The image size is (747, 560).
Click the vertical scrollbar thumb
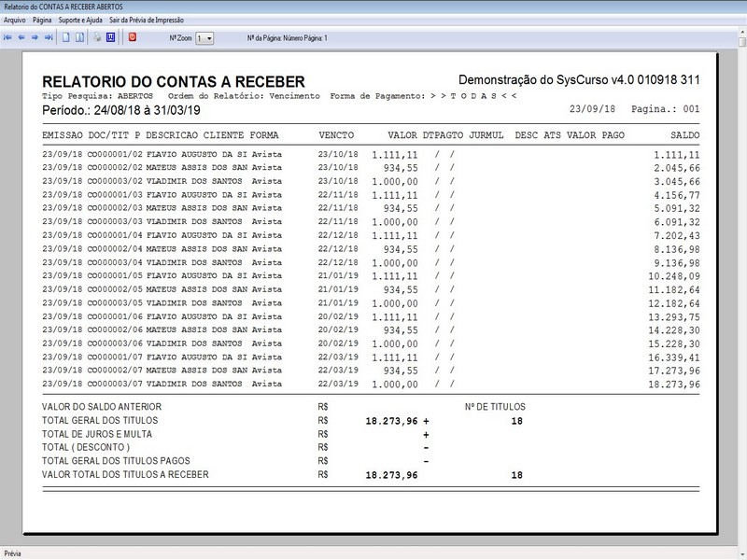click(x=742, y=42)
